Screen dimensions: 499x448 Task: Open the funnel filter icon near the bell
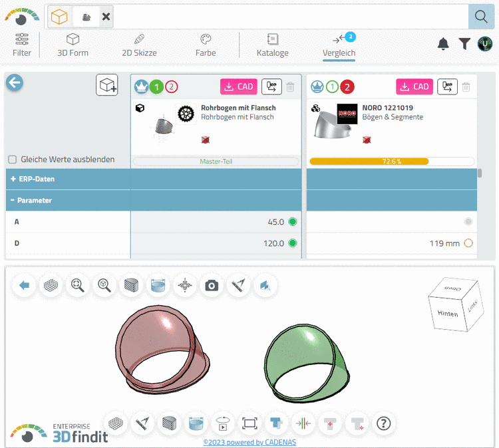(x=464, y=44)
